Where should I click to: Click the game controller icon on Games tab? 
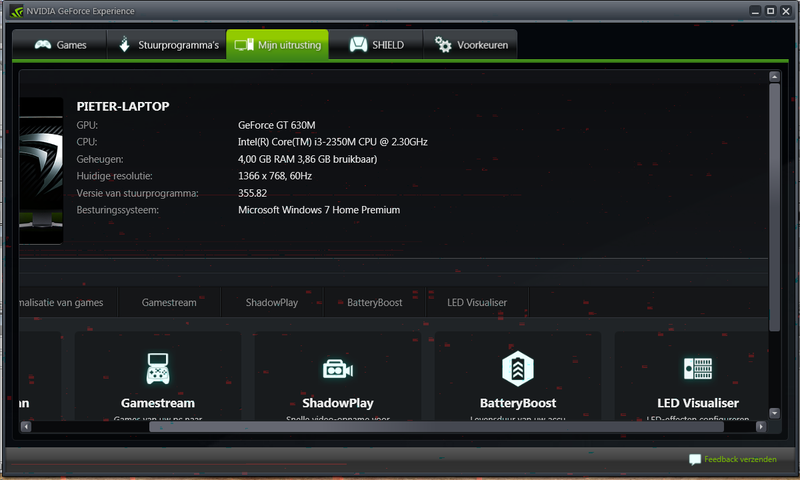43,45
